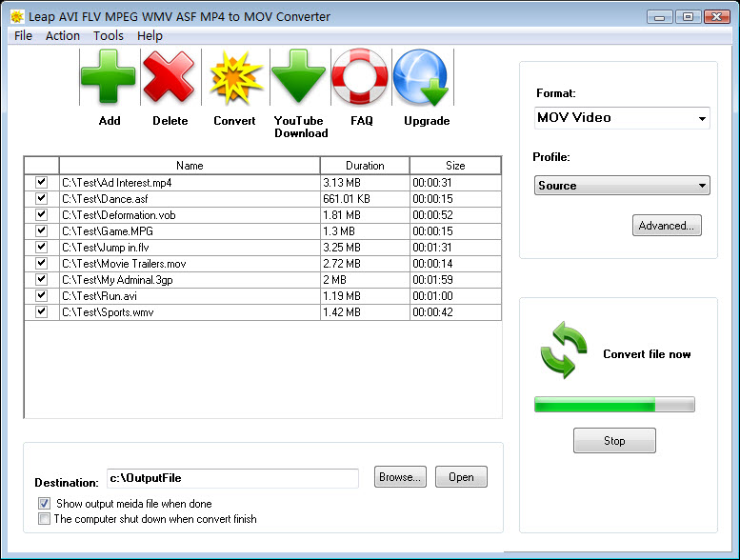Viewport: 740px width, 560px height.
Task: Click the 00:01:59 cell
Action: (455, 280)
